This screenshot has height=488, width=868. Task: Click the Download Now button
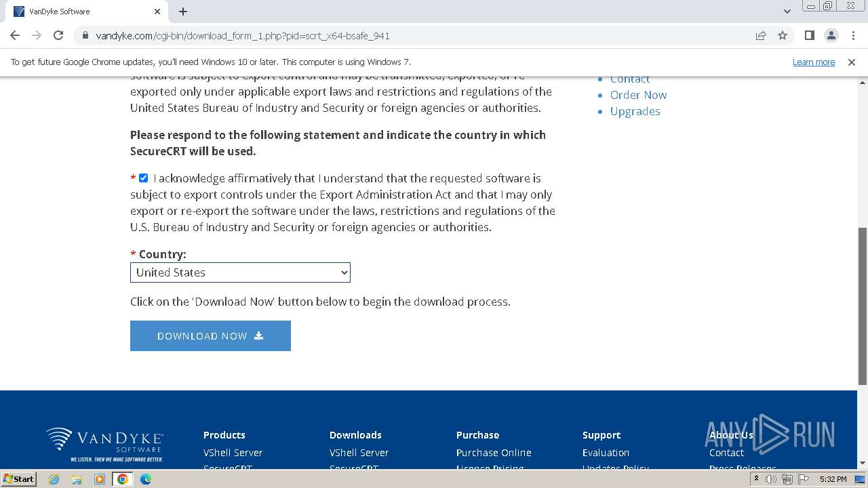click(x=210, y=336)
